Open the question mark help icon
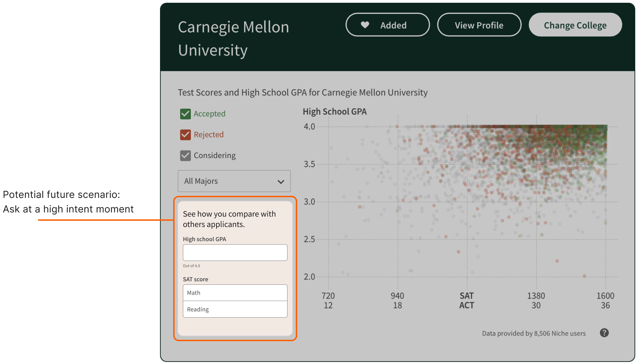Image resolution: width=638 pixels, height=364 pixels. (x=604, y=333)
